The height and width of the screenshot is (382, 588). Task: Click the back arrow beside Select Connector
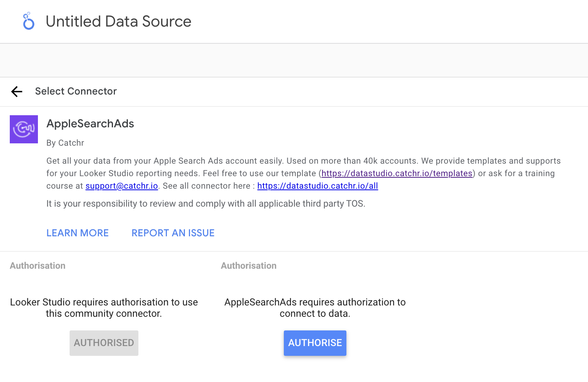[x=16, y=91]
